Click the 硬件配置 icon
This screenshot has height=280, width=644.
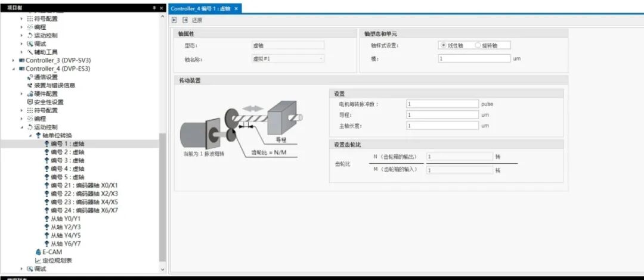click(x=30, y=94)
